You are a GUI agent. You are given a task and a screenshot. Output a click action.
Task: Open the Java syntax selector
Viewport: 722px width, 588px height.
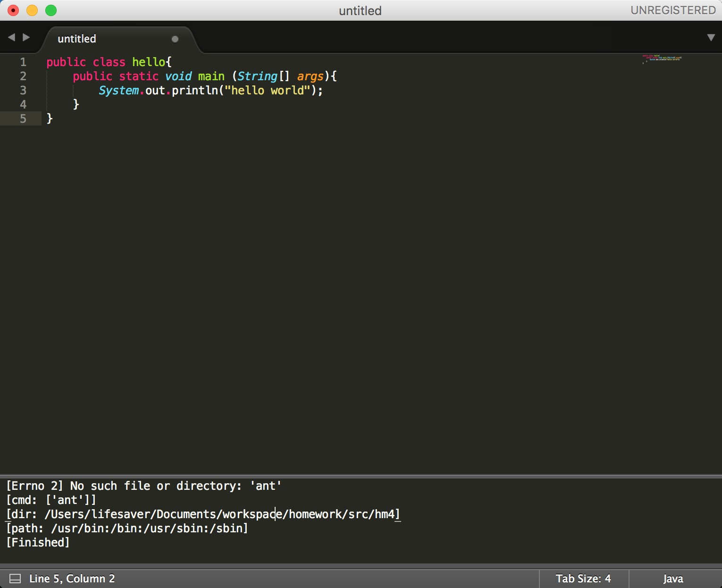coord(672,579)
